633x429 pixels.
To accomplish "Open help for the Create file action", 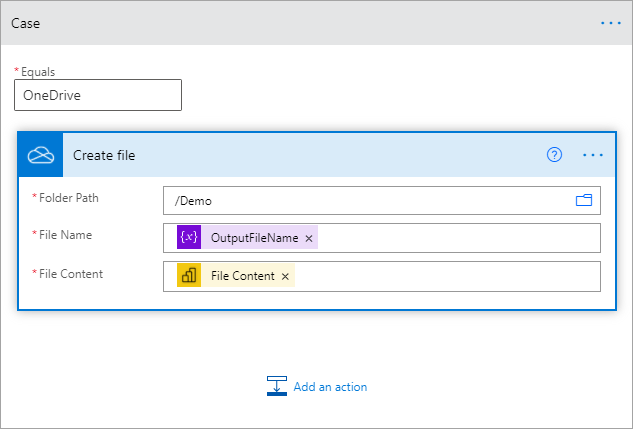I will pos(555,155).
